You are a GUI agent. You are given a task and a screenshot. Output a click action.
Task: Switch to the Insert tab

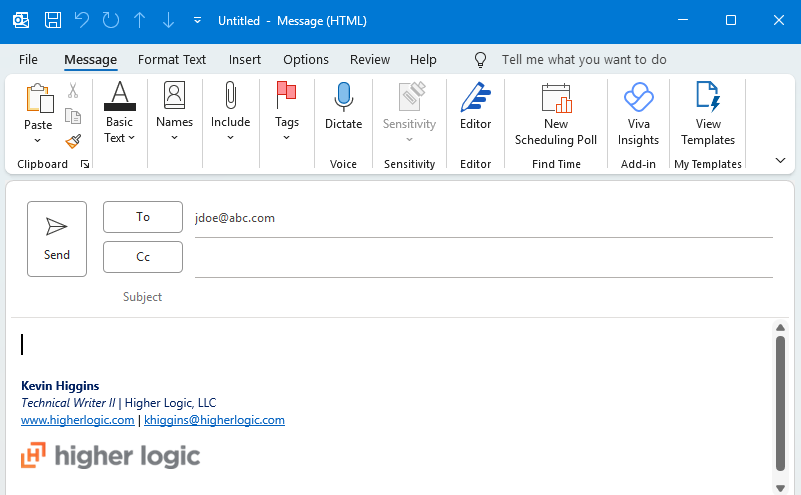point(245,60)
